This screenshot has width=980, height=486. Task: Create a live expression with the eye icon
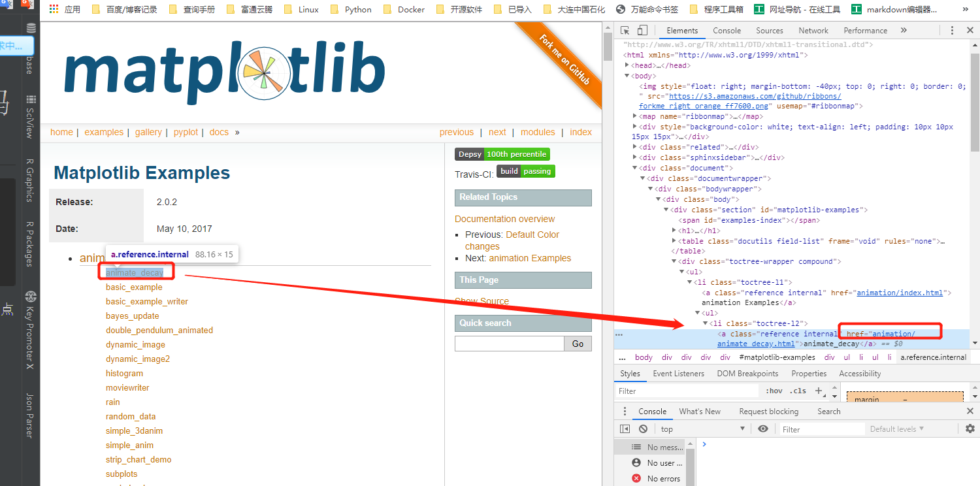763,429
